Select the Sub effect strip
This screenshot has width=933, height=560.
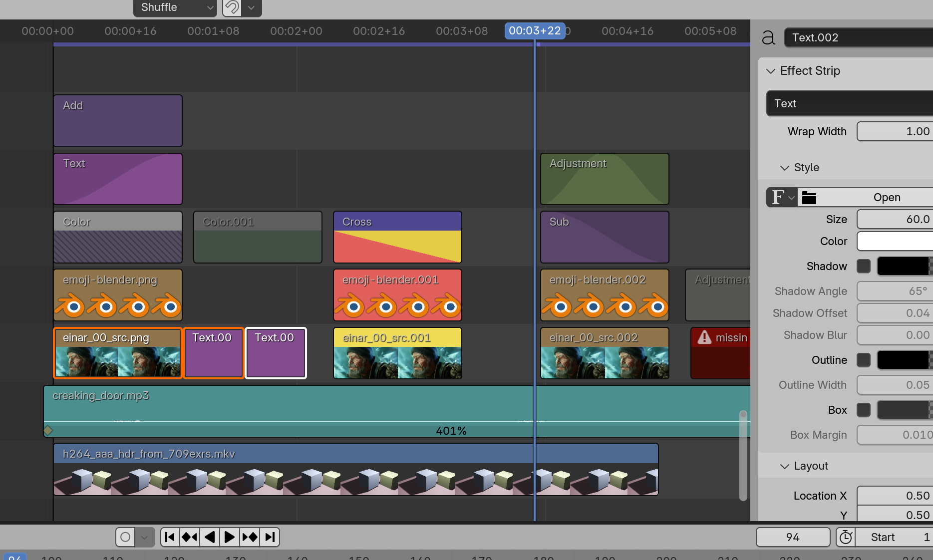[605, 237]
